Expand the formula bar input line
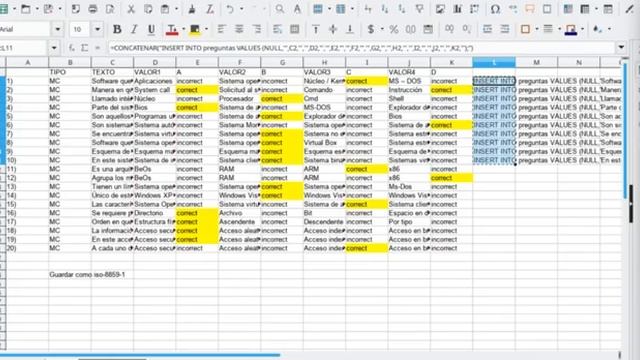The image size is (640, 360). pos(621,48)
